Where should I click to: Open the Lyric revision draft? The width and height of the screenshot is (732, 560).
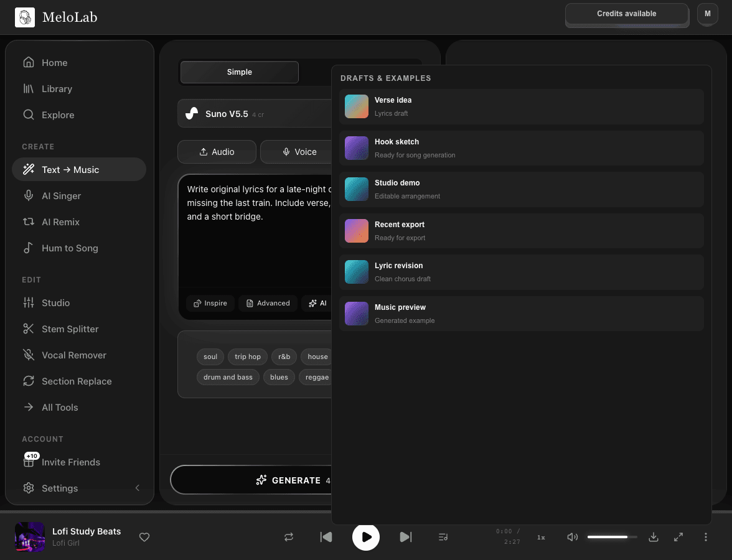click(522, 272)
